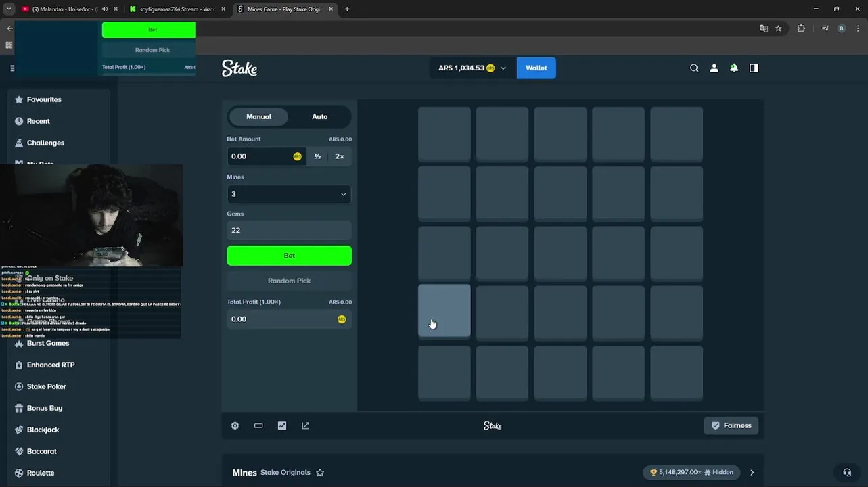This screenshot has width=868, height=487.
Task: Click into the Bet Amount field
Action: (x=266, y=156)
